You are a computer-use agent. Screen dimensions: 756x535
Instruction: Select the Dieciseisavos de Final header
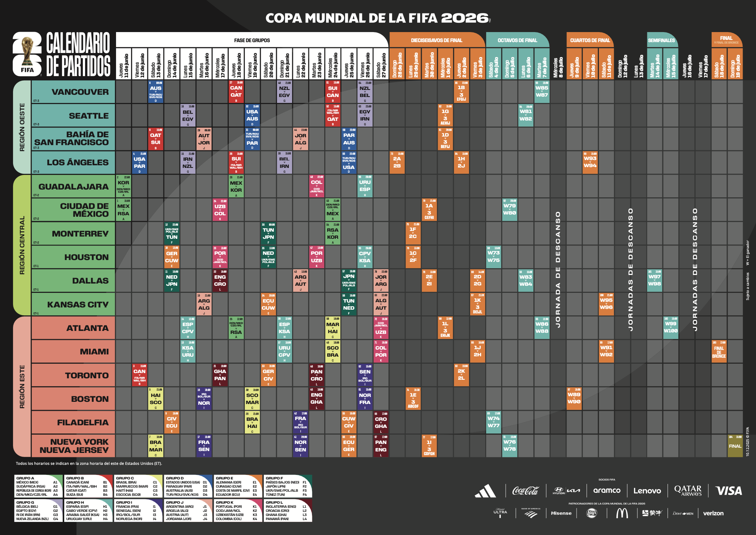click(436, 40)
